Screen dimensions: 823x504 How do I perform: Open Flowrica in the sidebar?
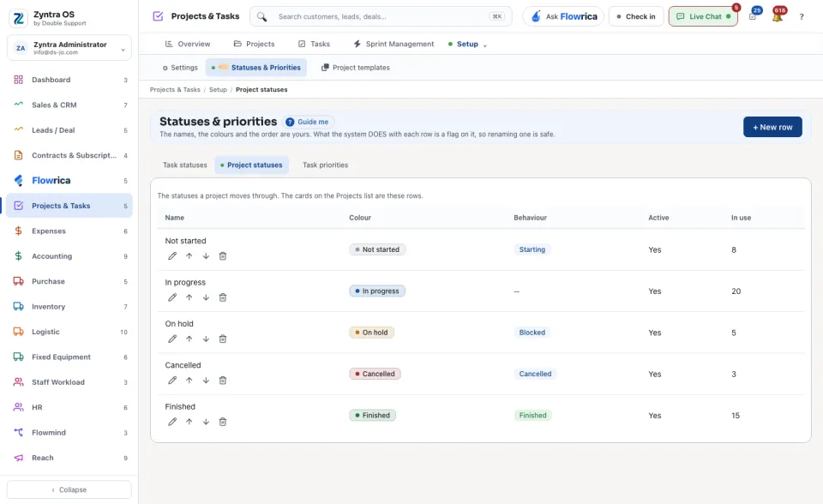(69, 181)
